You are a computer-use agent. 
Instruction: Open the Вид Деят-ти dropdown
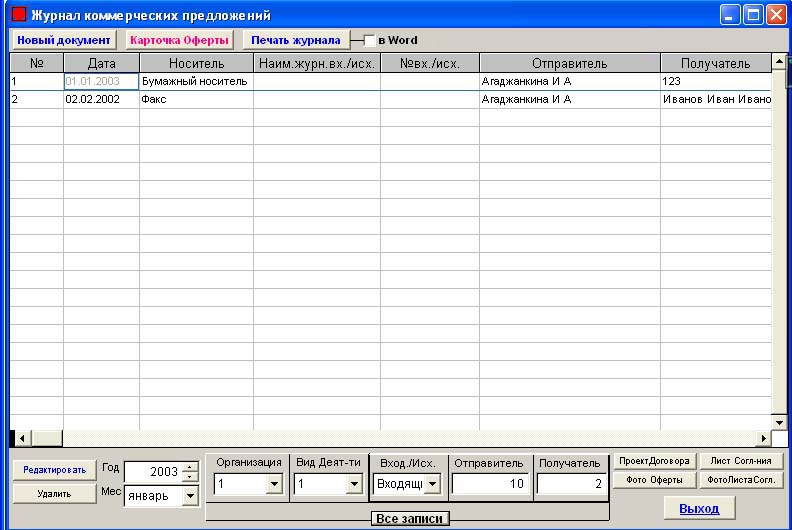(x=355, y=484)
